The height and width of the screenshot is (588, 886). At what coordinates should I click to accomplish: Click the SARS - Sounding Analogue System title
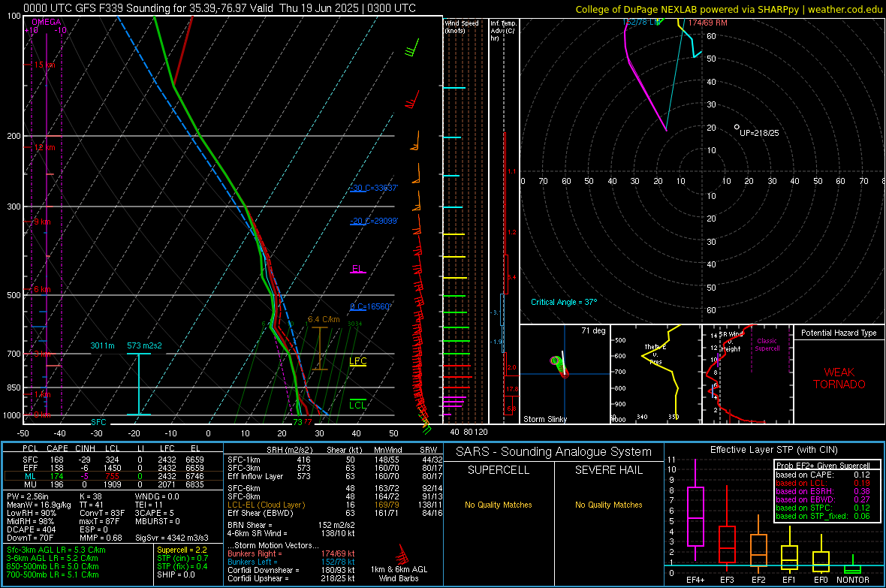tap(554, 452)
